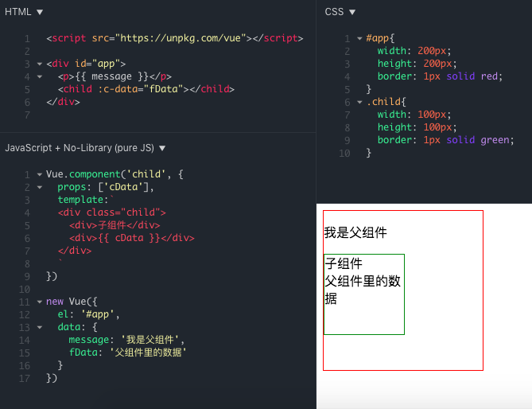Collapse the div id="app" block fold arrow

tap(40, 64)
